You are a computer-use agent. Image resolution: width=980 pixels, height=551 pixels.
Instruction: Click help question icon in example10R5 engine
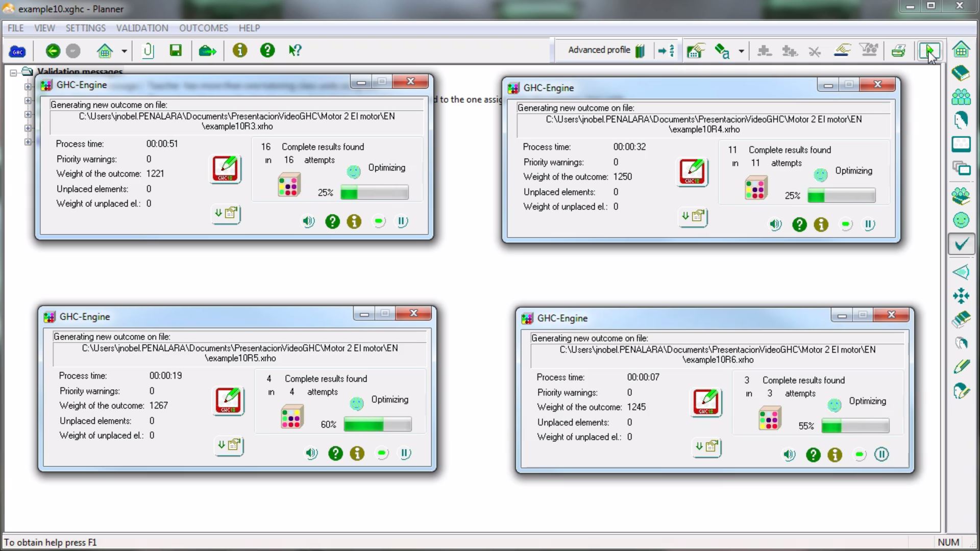335,453
